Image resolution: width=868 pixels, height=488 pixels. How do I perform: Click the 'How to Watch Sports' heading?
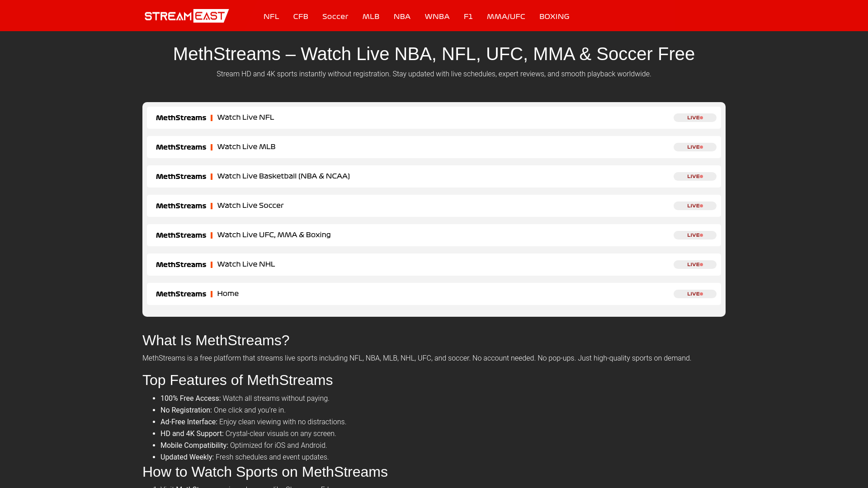coord(265,472)
